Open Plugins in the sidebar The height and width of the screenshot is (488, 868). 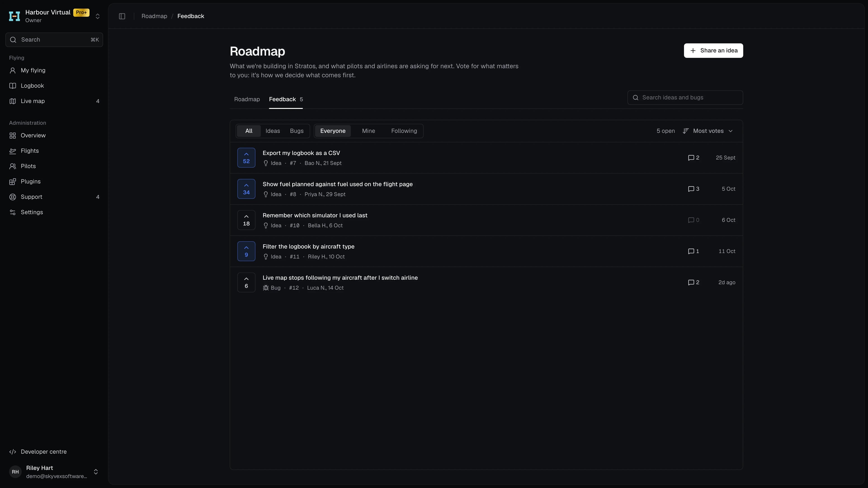pyautogui.click(x=54, y=181)
